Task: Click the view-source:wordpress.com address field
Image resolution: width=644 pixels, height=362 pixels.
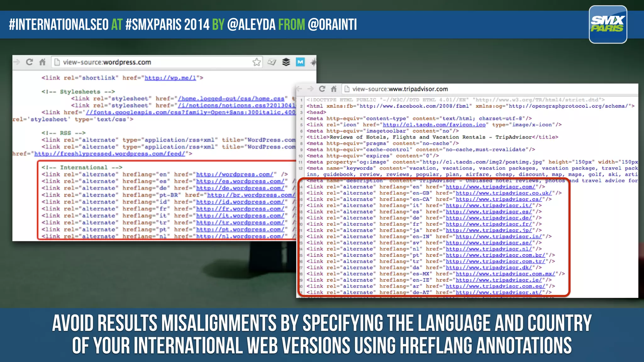Action: tap(157, 62)
